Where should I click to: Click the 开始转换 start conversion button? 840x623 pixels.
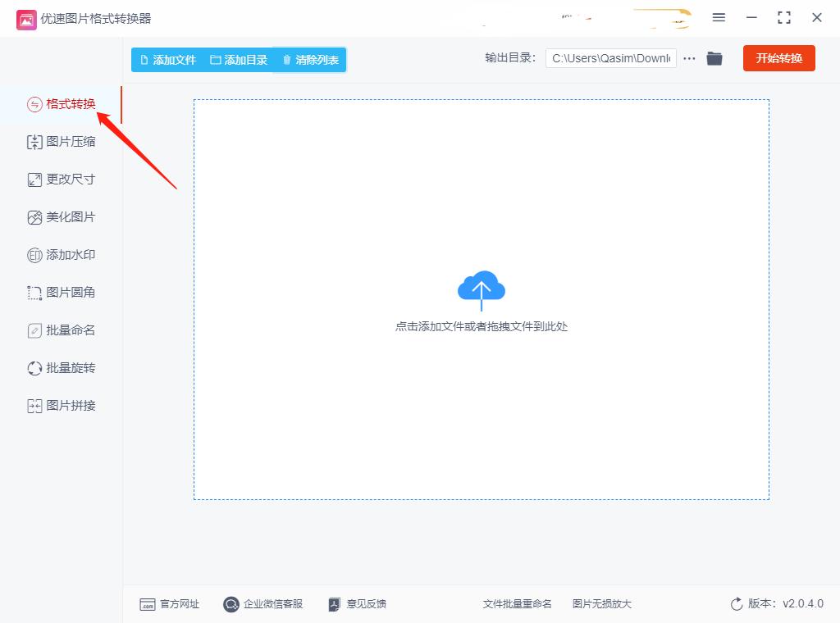[x=778, y=58]
